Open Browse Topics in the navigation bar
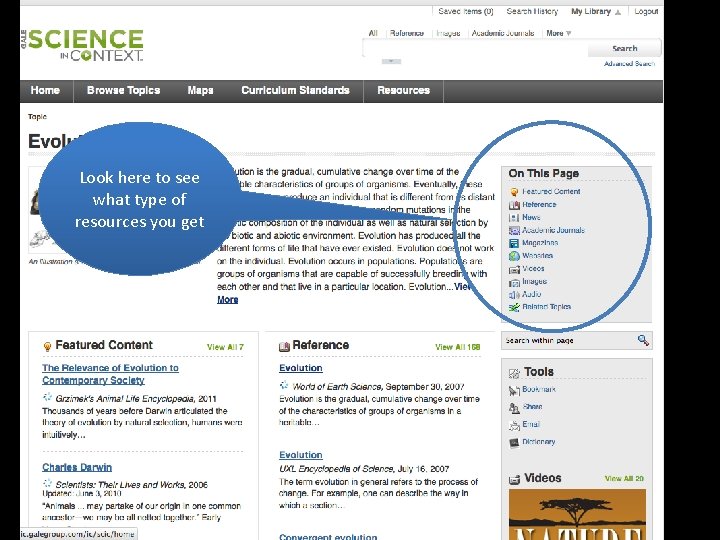The height and width of the screenshot is (540, 720). pyautogui.click(x=124, y=90)
